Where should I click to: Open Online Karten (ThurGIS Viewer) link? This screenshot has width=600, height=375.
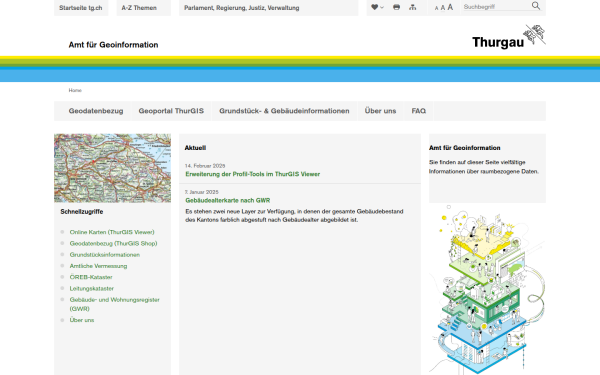[112, 232]
